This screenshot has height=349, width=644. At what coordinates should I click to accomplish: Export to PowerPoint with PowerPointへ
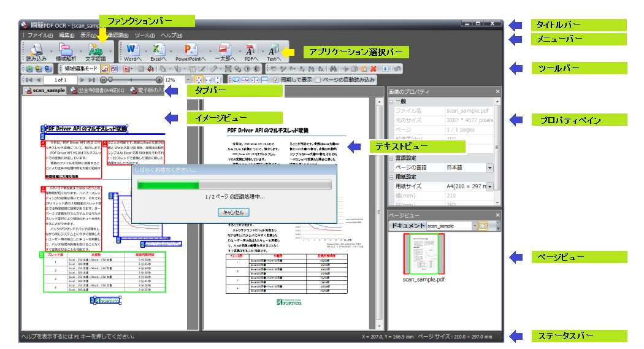pos(191,52)
